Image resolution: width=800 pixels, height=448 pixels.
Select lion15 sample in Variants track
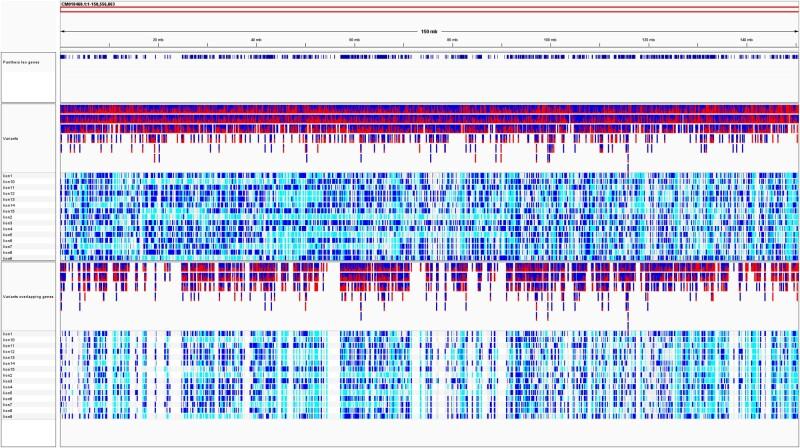[9, 211]
